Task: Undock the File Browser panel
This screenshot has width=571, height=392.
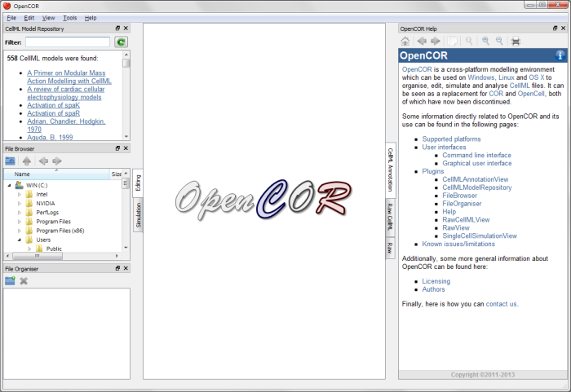Action: (x=117, y=148)
